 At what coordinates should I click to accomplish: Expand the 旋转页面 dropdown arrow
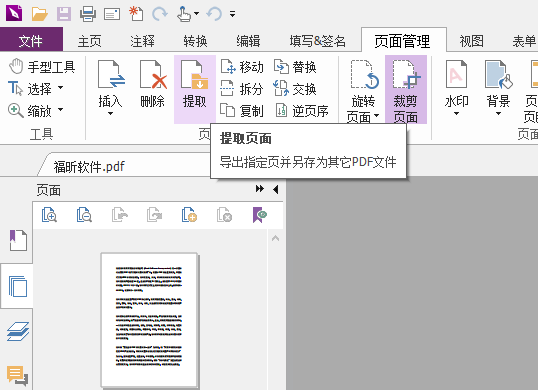376,116
